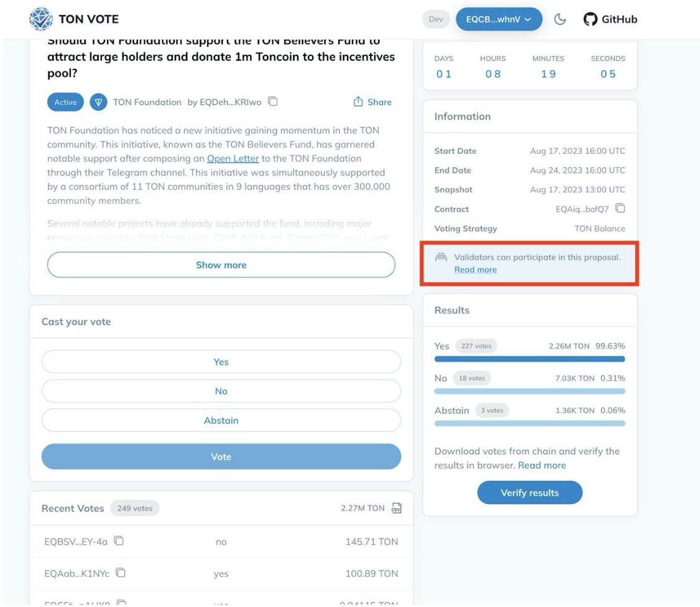The width and height of the screenshot is (700, 607).
Task: Open the Open Letter link
Action: point(233,159)
